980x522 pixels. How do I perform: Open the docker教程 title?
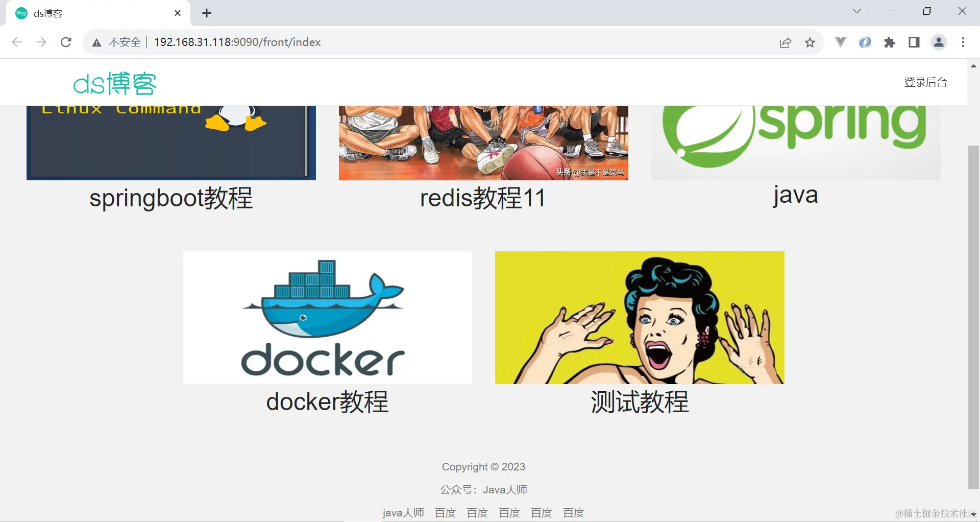click(327, 402)
